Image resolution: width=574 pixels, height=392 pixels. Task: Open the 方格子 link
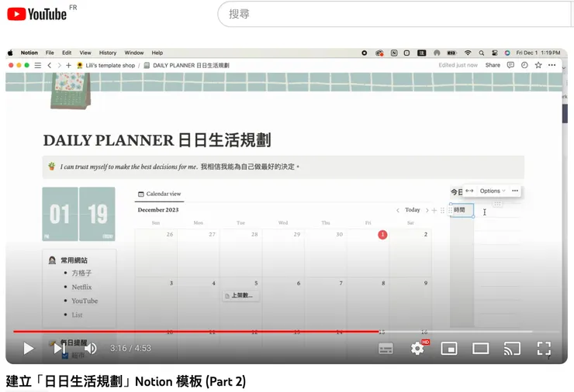coord(81,273)
